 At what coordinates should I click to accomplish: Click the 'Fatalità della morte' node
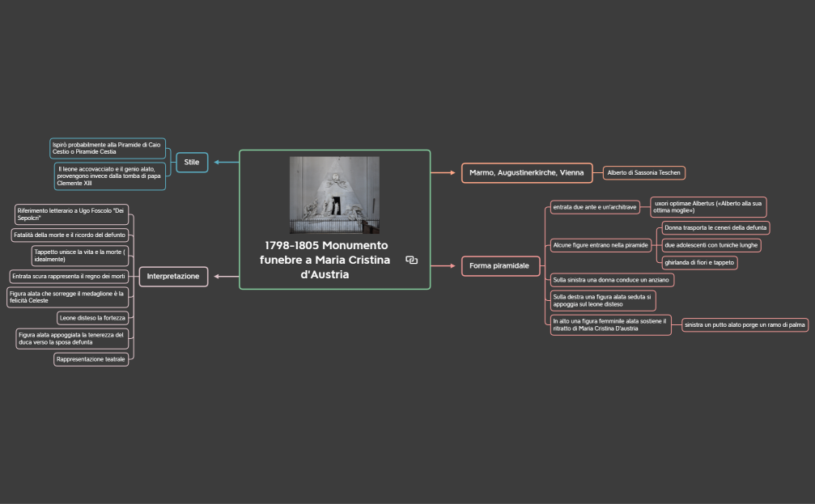click(x=70, y=235)
